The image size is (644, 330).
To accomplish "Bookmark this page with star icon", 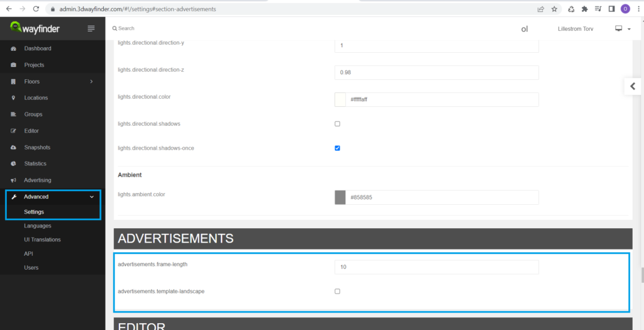I will pos(554,9).
